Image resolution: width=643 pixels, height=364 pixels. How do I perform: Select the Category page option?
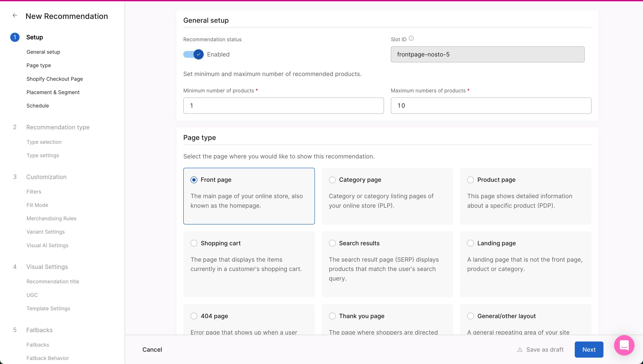[332, 179]
